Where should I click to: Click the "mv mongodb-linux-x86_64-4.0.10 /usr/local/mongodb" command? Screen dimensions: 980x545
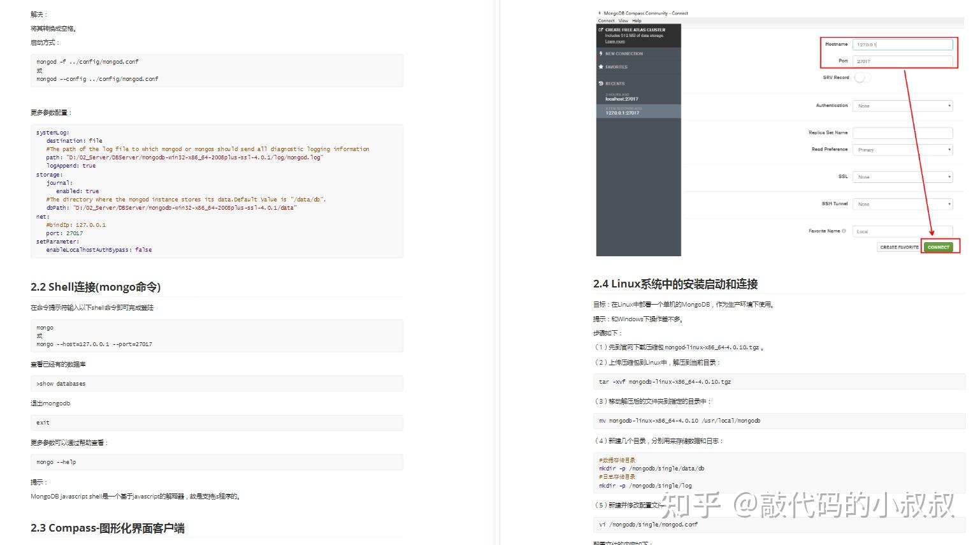pos(680,421)
